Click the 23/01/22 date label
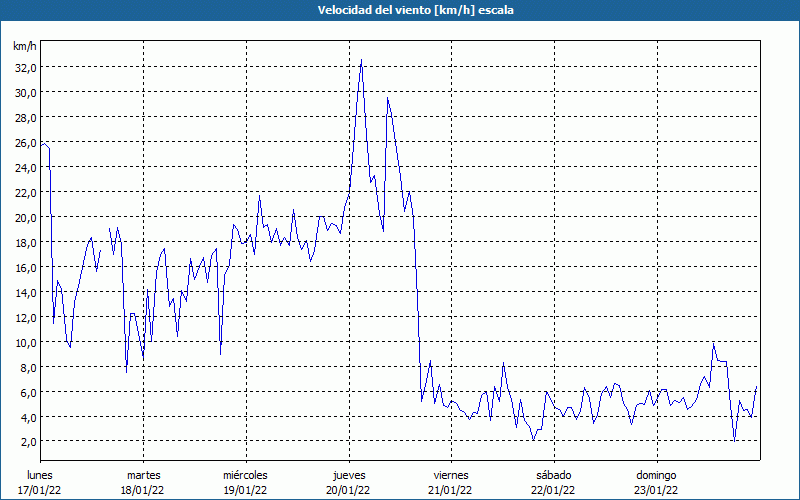This screenshot has height=500, width=800. click(656, 490)
